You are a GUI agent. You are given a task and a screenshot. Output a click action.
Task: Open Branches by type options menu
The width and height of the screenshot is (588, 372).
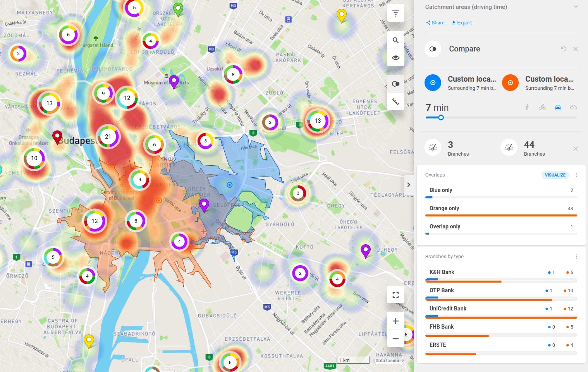[x=576, y=257]
